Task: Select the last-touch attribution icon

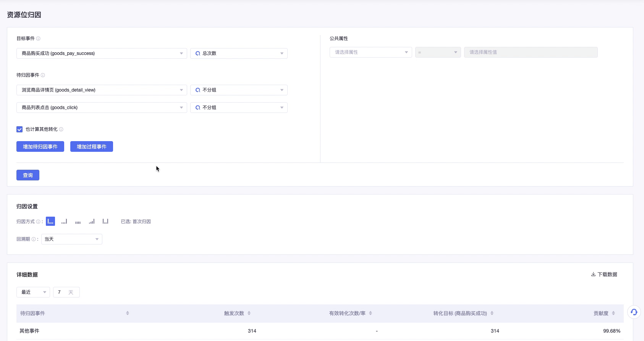Action: (64, 221)
